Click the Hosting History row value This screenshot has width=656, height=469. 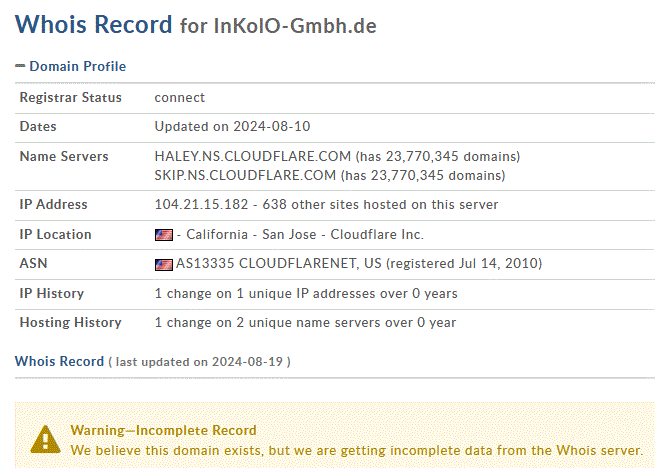pos(305,323)
